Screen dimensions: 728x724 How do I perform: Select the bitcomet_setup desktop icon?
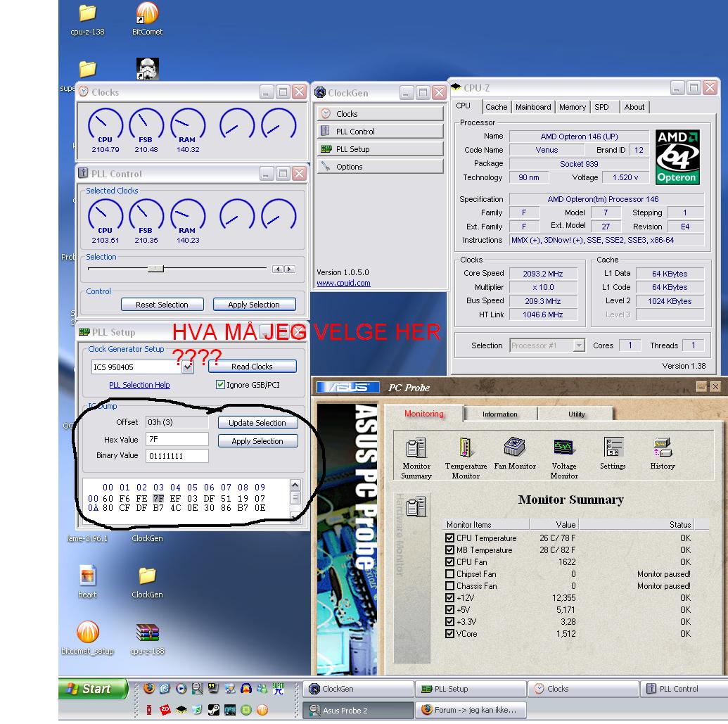click(x=87, y=638)
